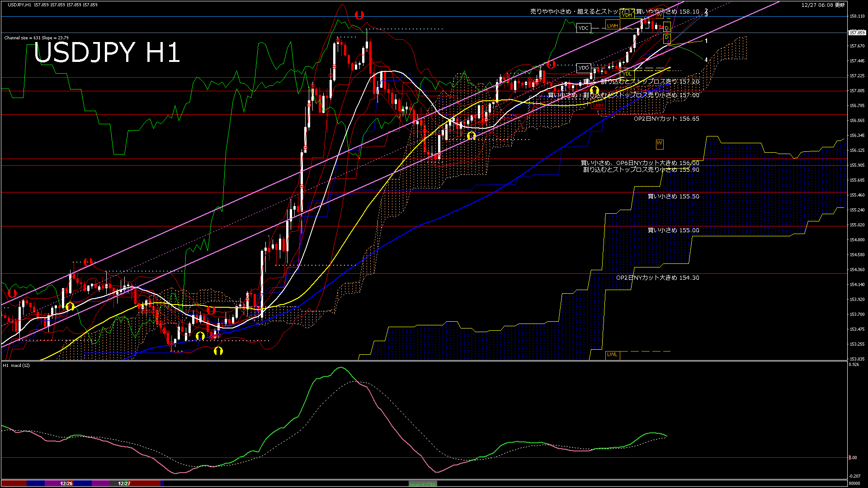
Task: Click the 157.005 price axis value
Action: (857, 91)
